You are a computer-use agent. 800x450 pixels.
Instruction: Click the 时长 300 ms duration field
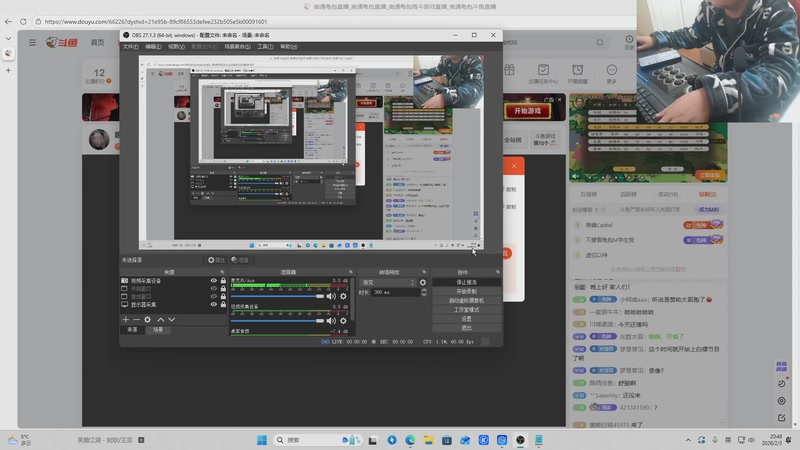(x=396, y=292)
